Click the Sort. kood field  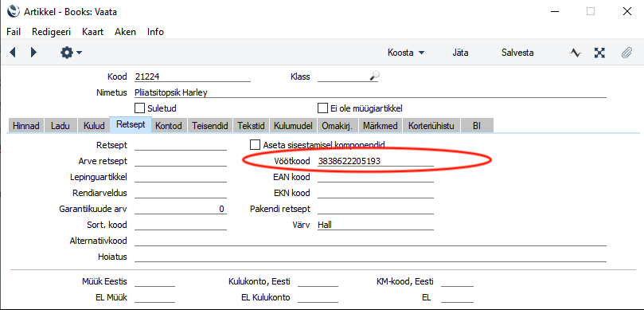180,225
